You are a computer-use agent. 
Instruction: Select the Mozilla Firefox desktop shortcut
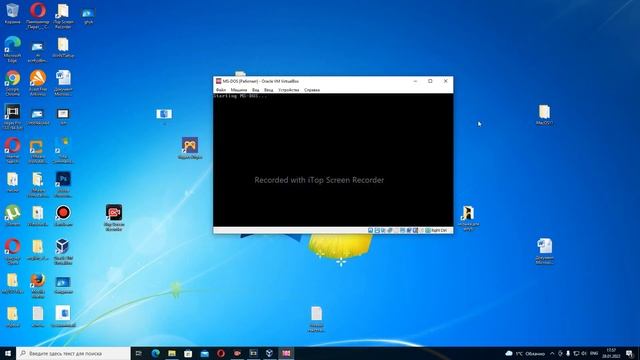[x=38, y=286]
